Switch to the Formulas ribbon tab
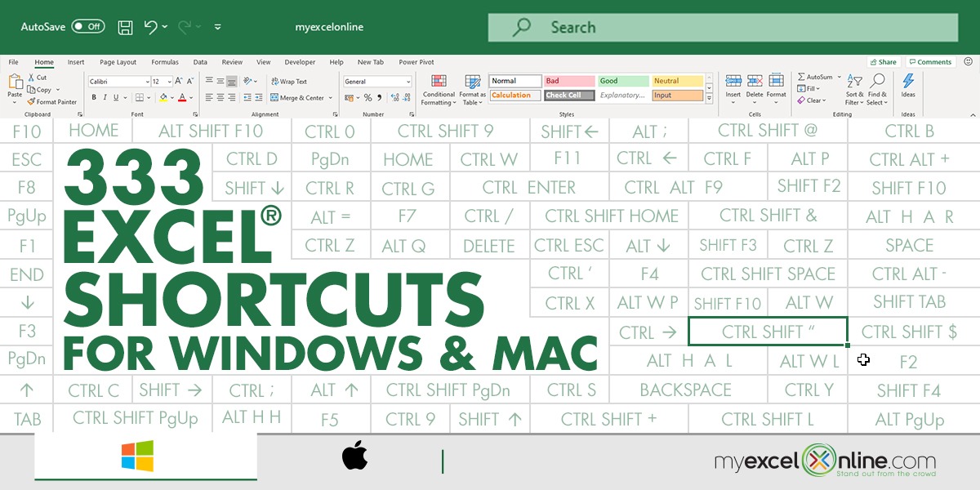Viewport: 980px width, 490px height. (164, 62)
